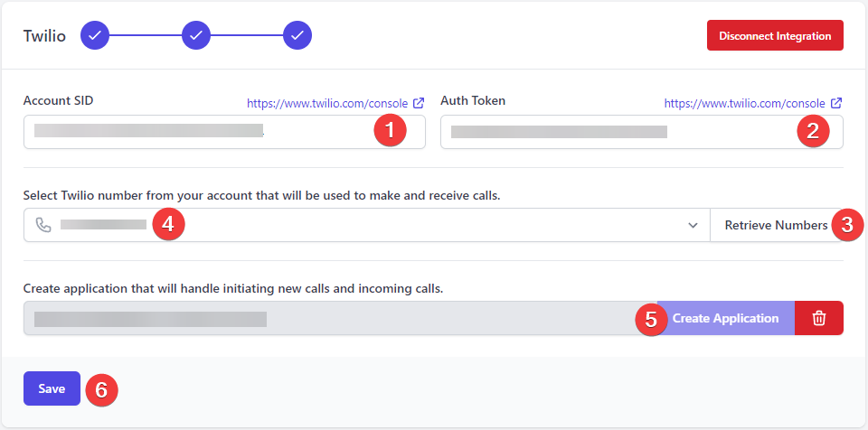Click 'Select Twilio number from your account' text

pos(262,195)
